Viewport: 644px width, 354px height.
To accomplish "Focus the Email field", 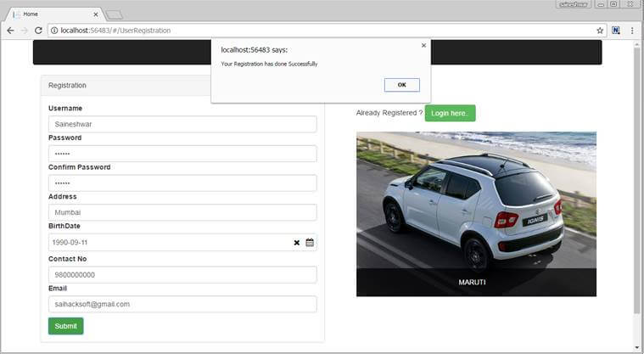I will coord(182,304).
